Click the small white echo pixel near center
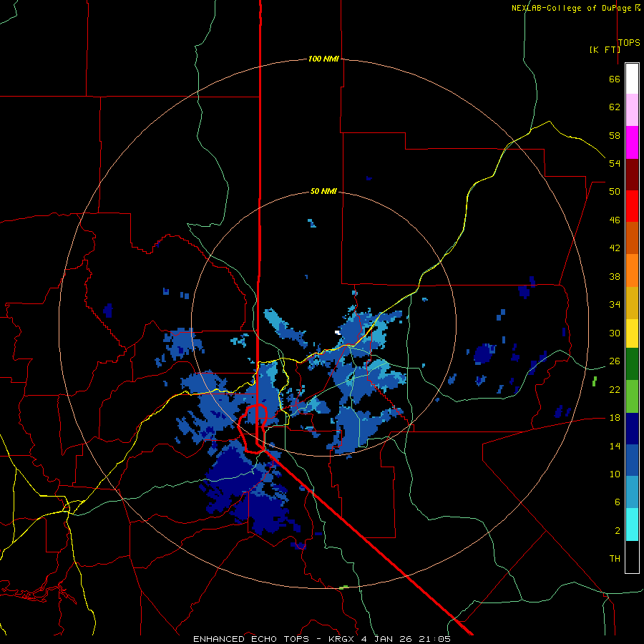This screenshot has height=644, width=644. pyautogui.click(x=338, y=332)
